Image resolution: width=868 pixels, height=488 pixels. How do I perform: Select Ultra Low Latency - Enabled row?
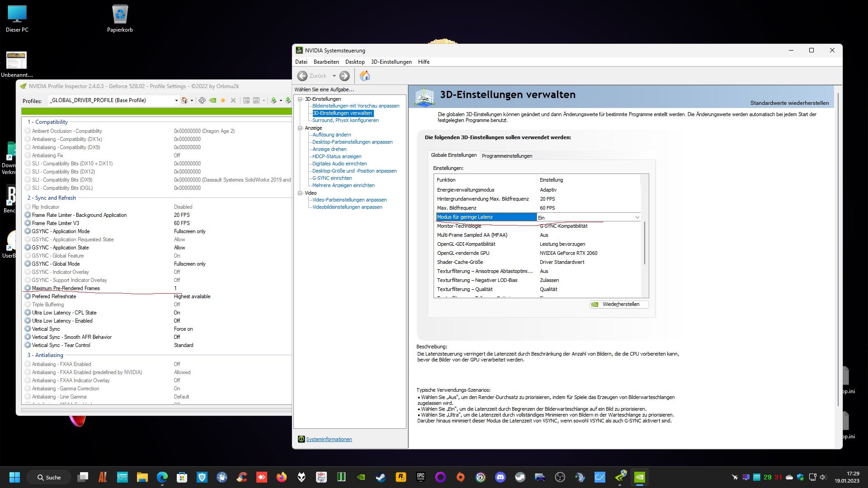click(x=157, y=321)
